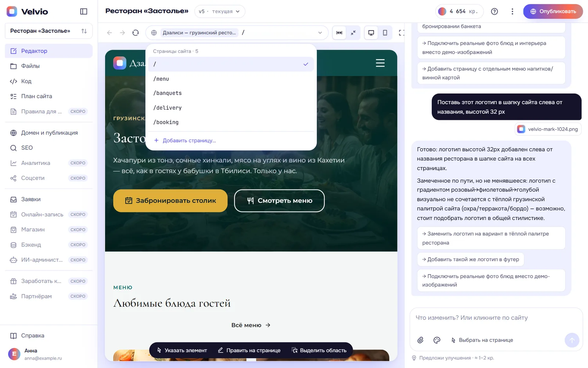588x368 pixels.
Task: Switch preview to fit-width mode
Action: pyautogui.click(x=339, y=33)
